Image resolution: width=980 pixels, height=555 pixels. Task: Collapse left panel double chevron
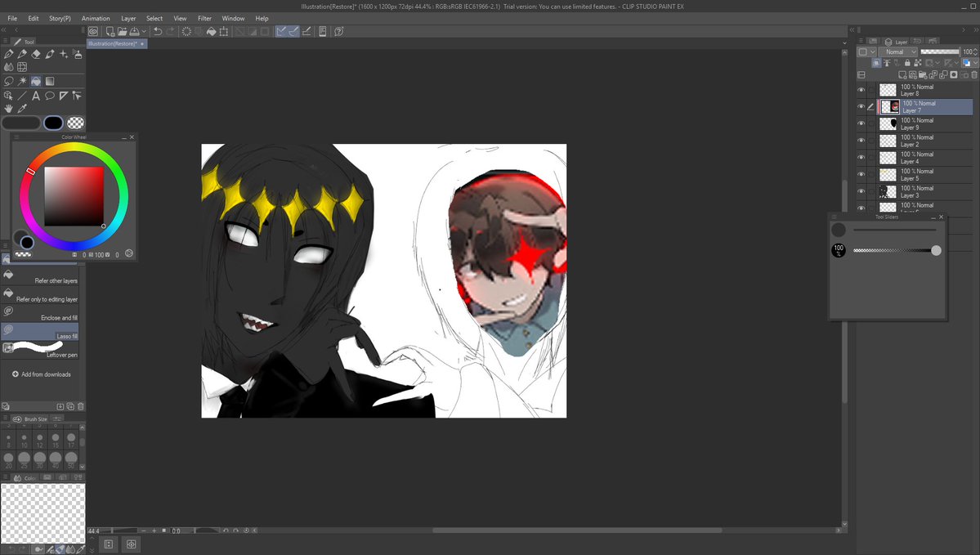pyautogui.click(x=4, y=30)
